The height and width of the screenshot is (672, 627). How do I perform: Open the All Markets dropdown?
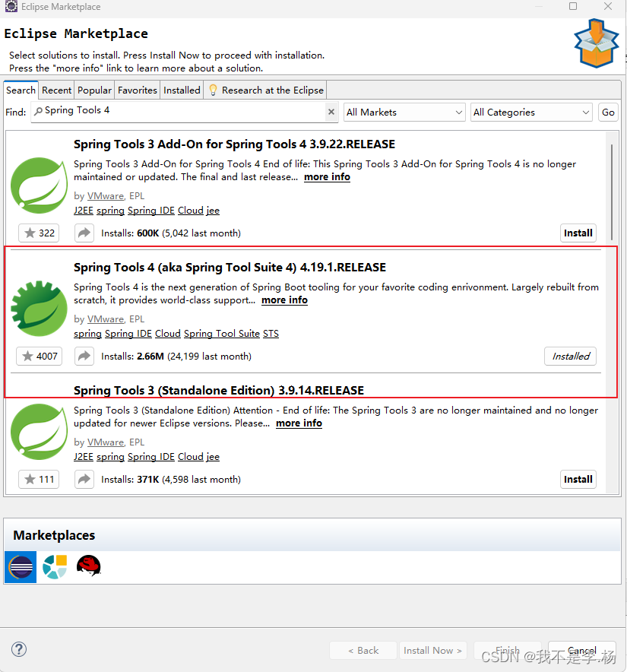point(404,113)
